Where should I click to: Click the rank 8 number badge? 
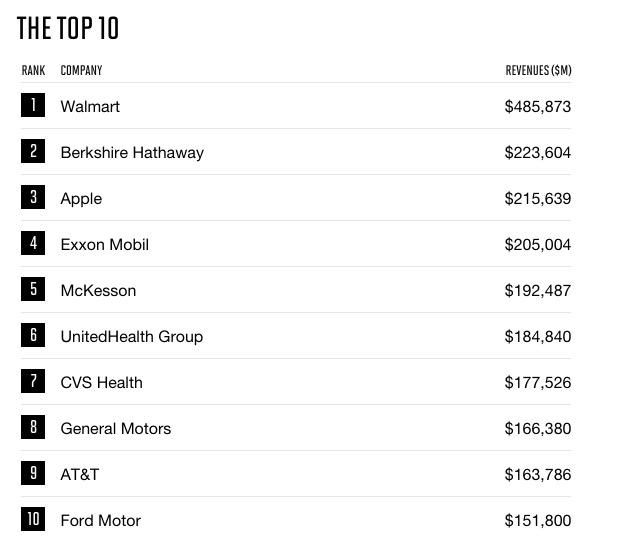[33, 427]
